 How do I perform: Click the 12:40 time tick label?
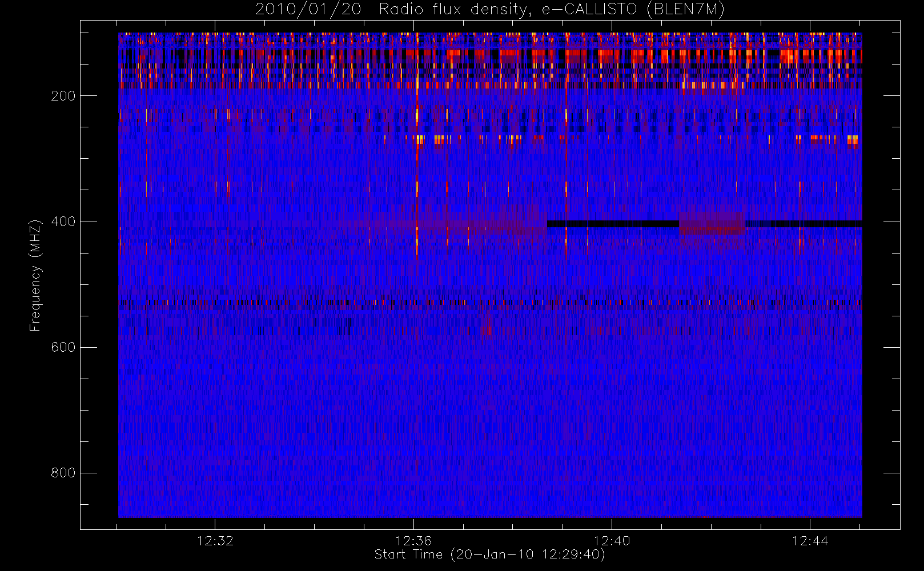tap(612, 541)
